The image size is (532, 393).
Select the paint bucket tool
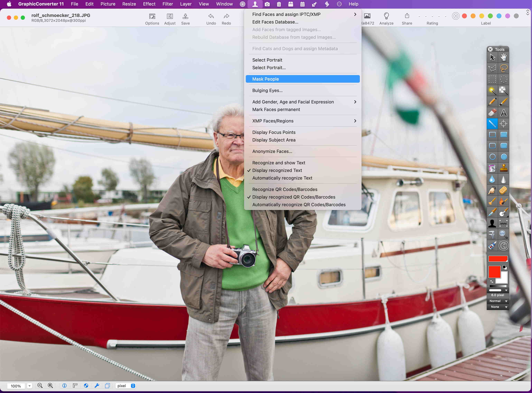pyautogui.click(x=492, y=168)
